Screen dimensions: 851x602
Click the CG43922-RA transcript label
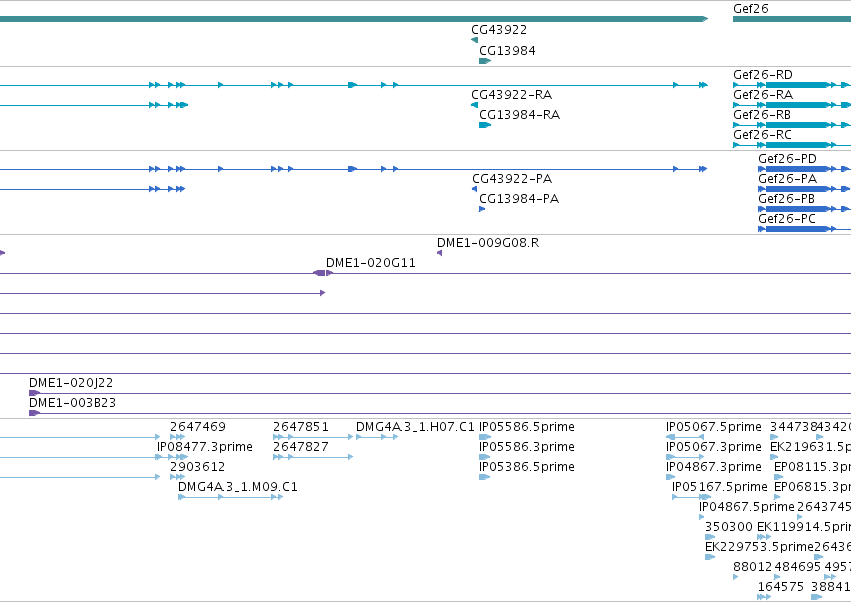(511, 95)
